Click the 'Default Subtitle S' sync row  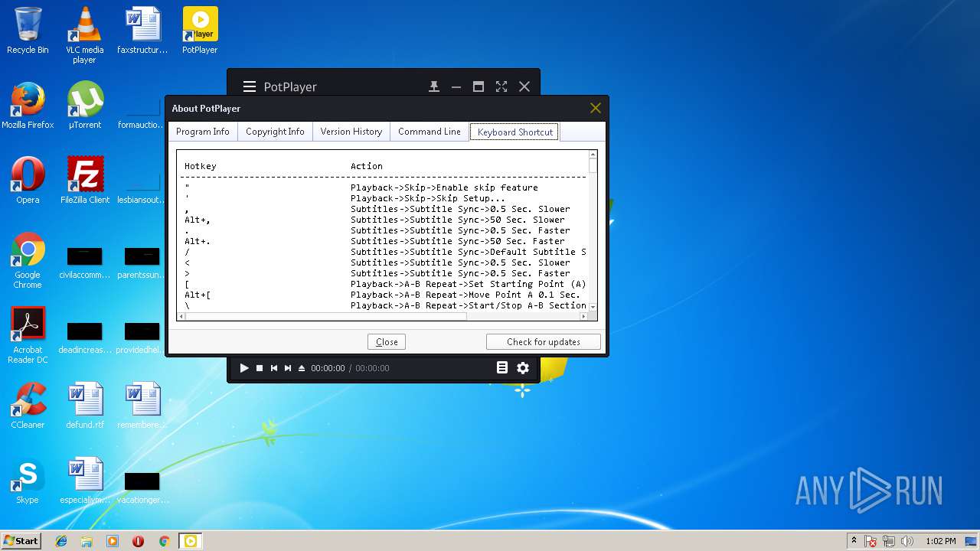coord(384,252)
